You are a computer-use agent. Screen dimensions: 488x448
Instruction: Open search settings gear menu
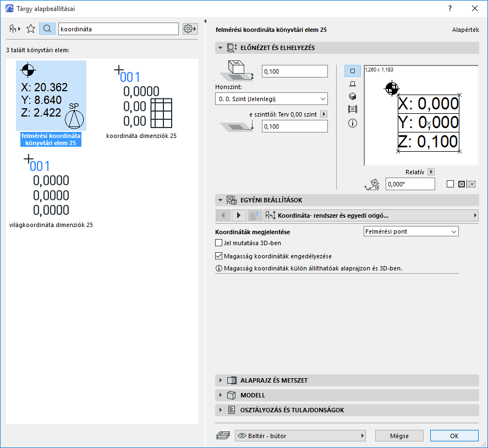[x=190, y=29]
